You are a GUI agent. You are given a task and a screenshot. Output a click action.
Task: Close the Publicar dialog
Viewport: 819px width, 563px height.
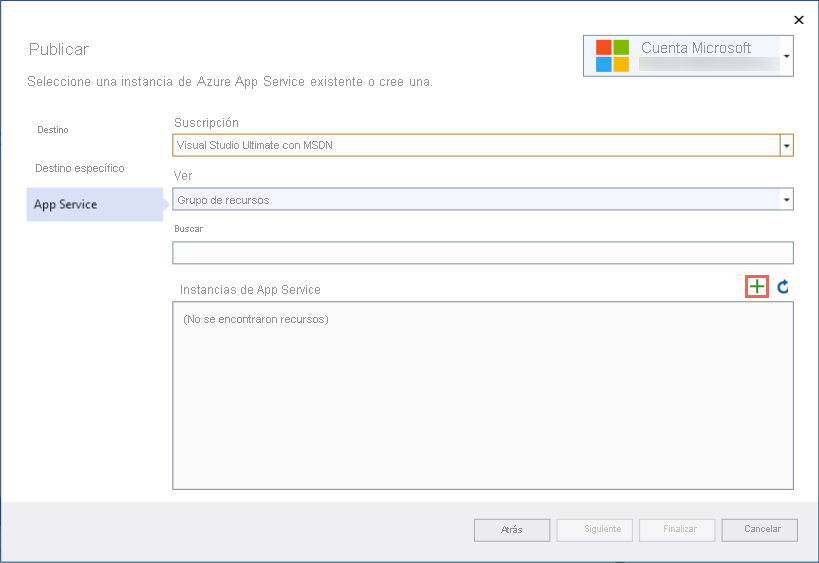[799, 20]
